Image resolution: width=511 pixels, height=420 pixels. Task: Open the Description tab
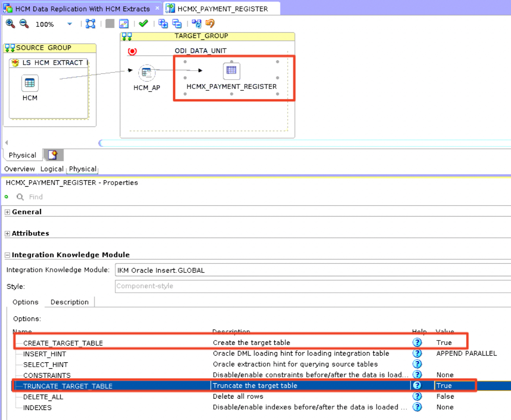pos(70,302)
